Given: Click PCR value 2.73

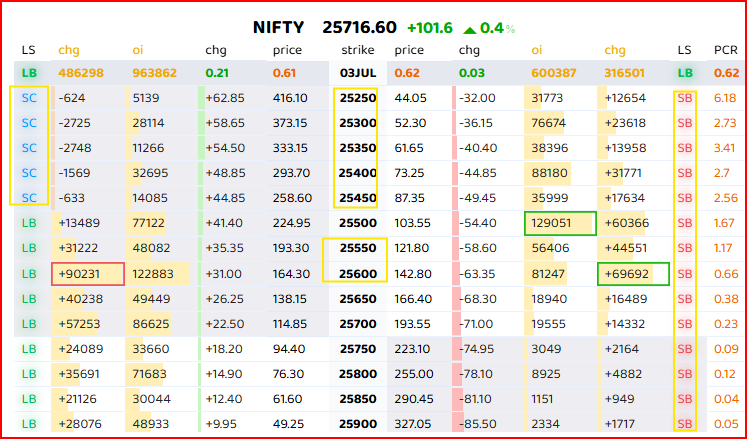Looking at the screenshot, I should click(725, 123).
